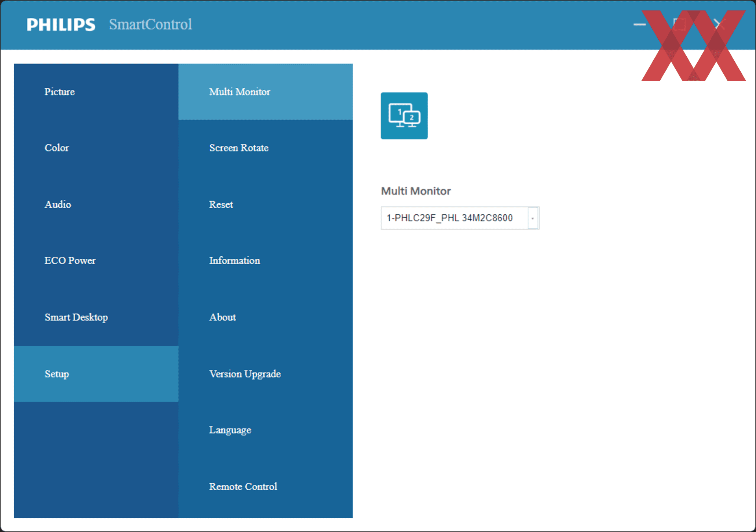Click the dual-monitor icon tile

404,116
